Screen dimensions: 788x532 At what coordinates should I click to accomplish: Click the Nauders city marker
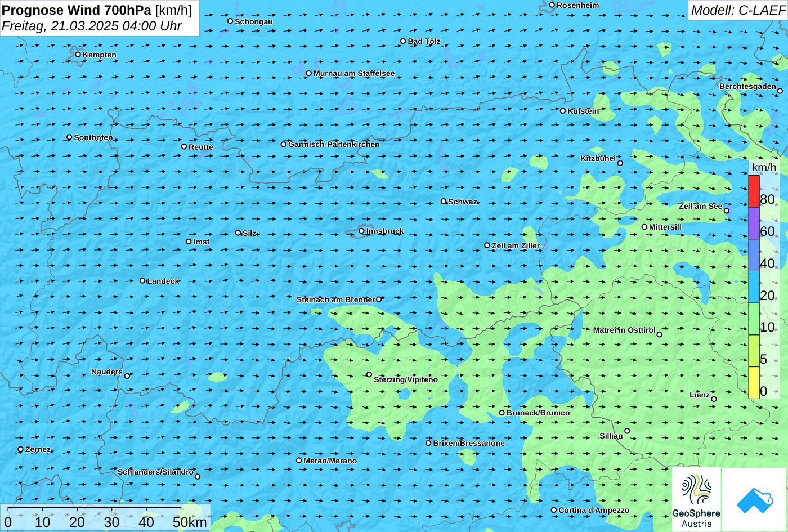coord(127,376)
